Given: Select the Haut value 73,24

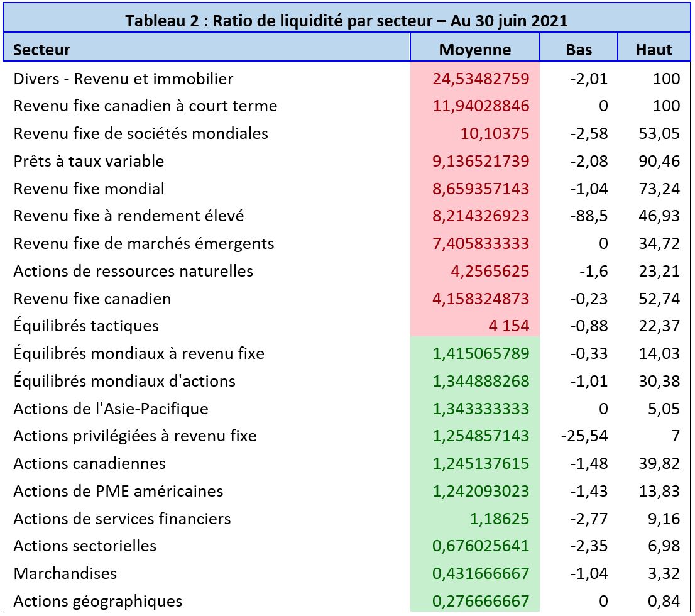Looking at the screenshot, I should point(659,189).
